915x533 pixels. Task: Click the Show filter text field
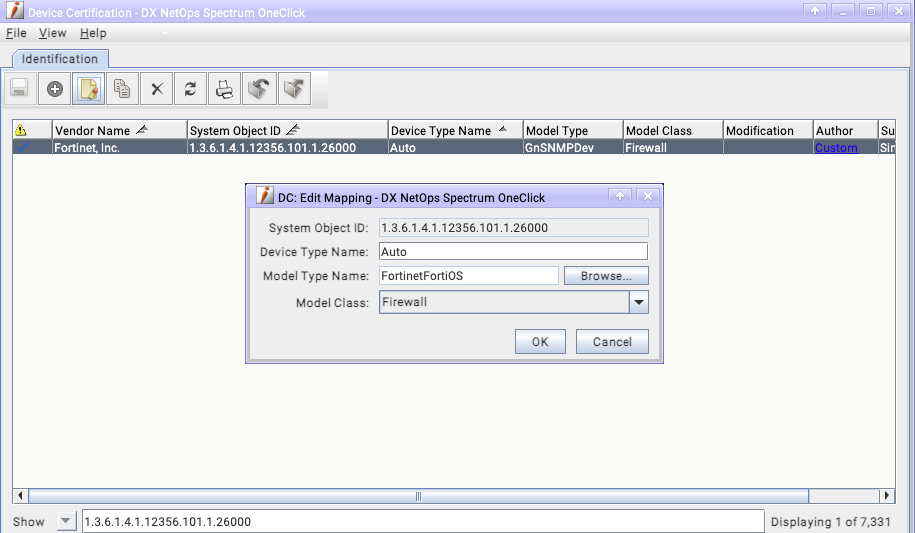coord(423,521)
